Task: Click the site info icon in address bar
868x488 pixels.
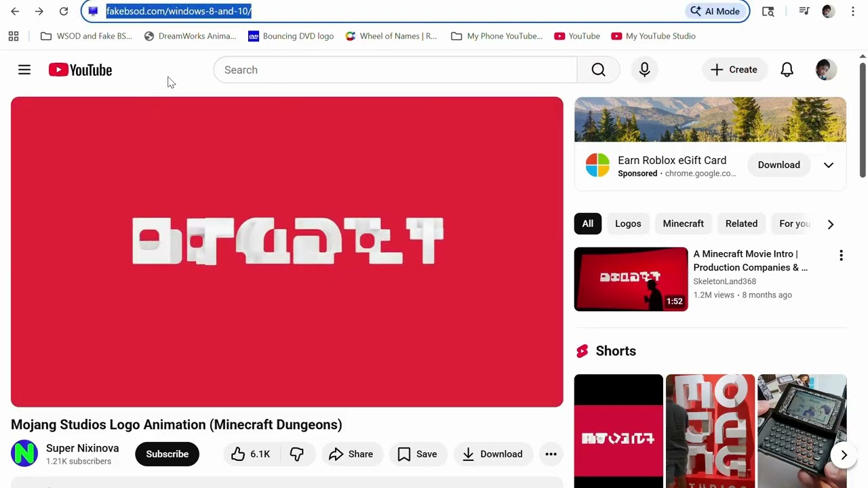Action: point(94,12)
